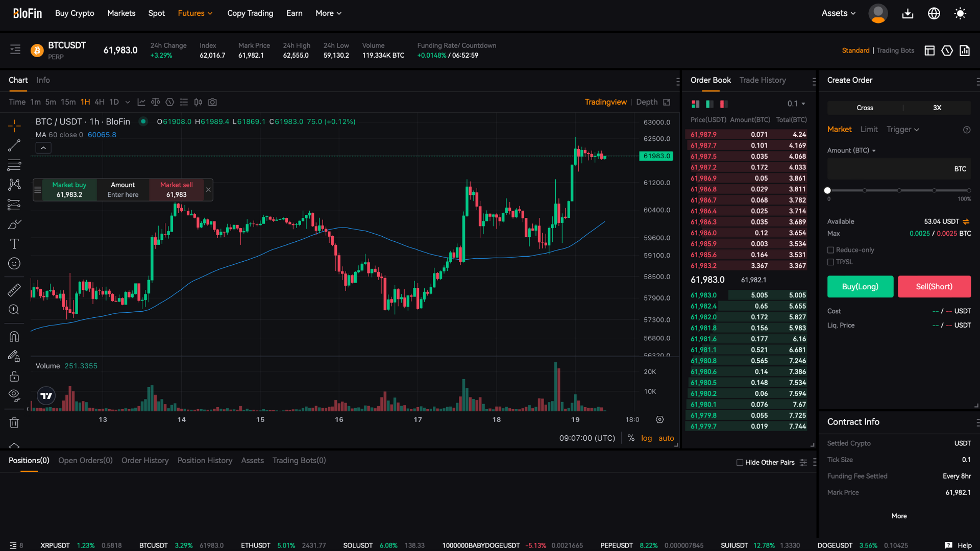980x551 pixels.
Task: Select the Brush drawing tool
Action: [x=14, y=224]
